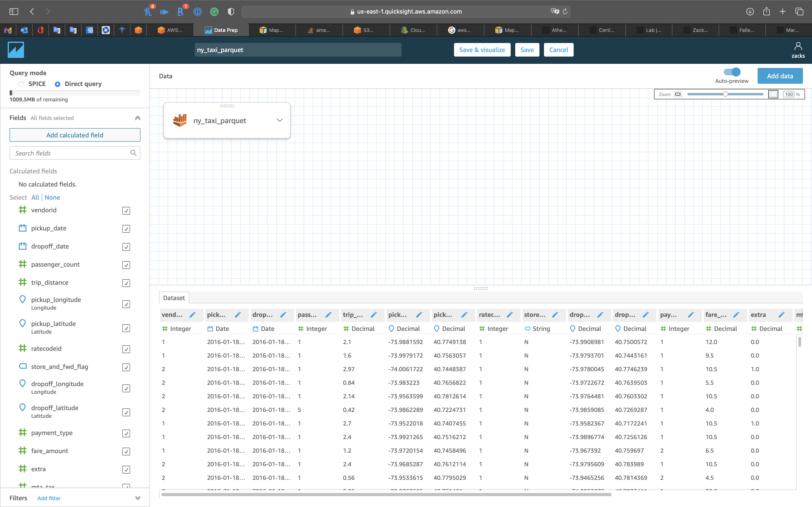Image resolution: width=812 pixels, height=507 pixels.
Task: Click the search magnifier in Search fields
Action: [133, 153]
